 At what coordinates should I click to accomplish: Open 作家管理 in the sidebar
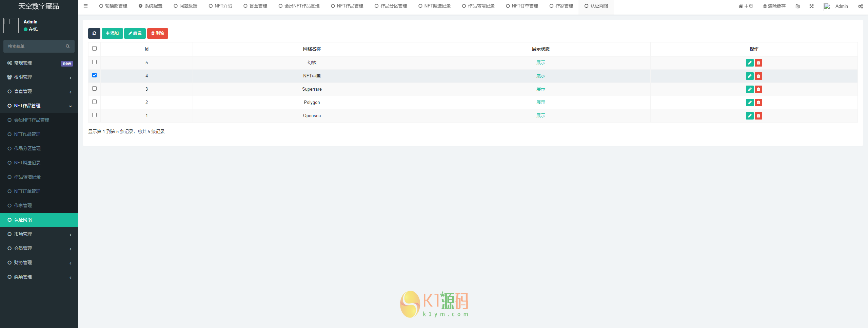pos(39,205)
